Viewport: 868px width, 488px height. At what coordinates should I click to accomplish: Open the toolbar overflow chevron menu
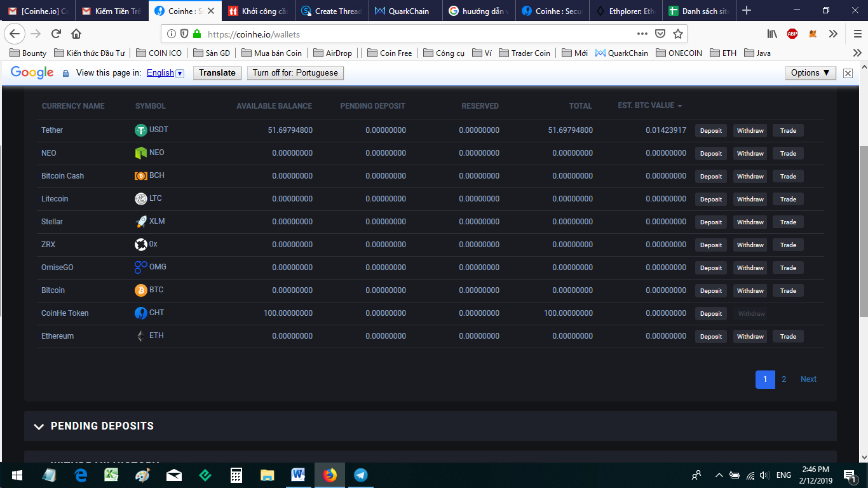[833, 34]
